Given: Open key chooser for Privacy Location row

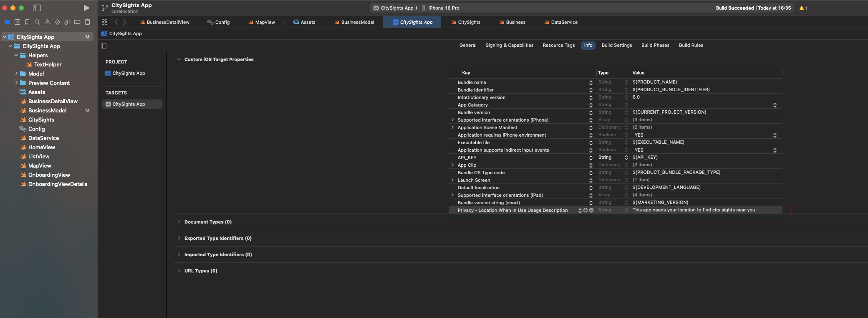Looking at the screenshot, I should [580, 210].
